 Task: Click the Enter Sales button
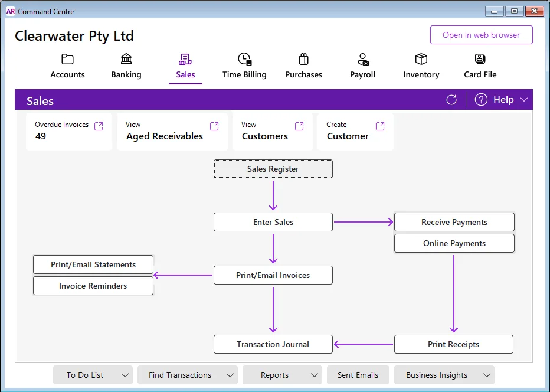point(273,222)
